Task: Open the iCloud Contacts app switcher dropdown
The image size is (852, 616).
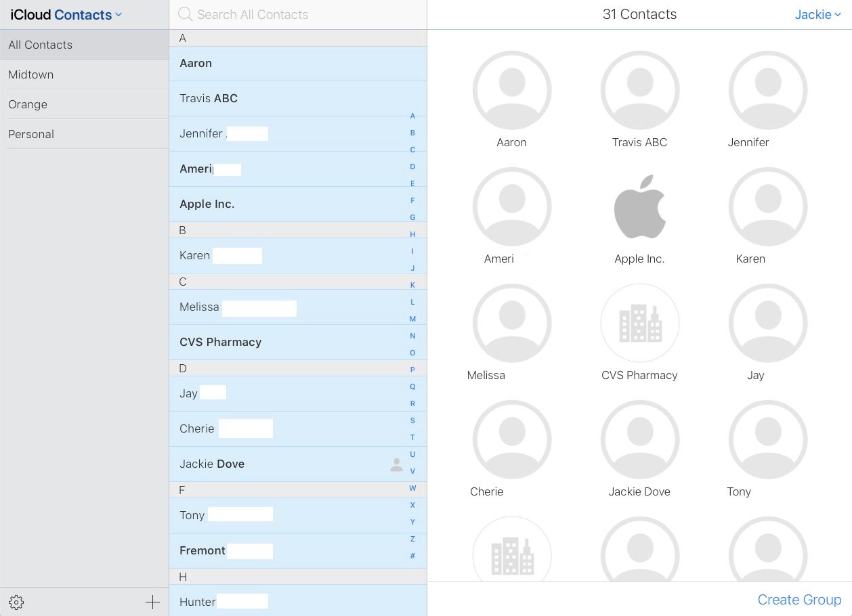Action: coord(66,14)
